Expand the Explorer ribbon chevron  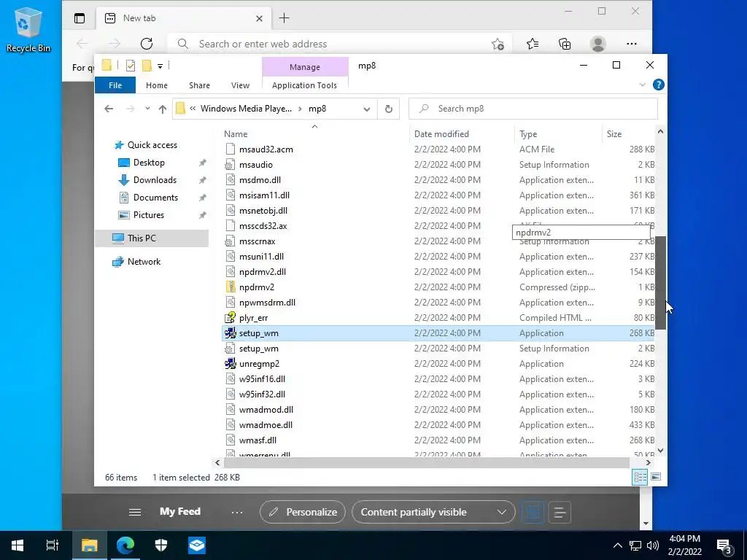click(x=642, y=85)
